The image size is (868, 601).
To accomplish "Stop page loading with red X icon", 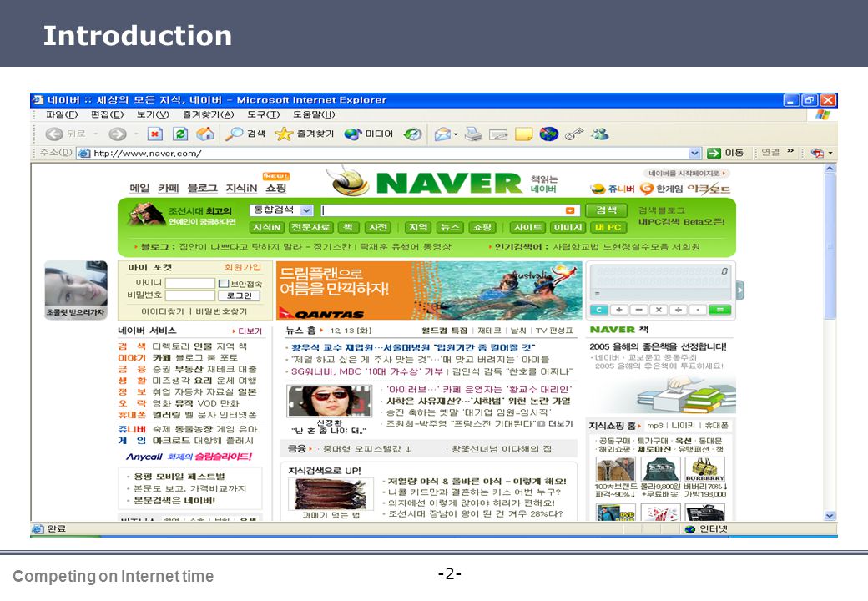I will tap(155, 134).
